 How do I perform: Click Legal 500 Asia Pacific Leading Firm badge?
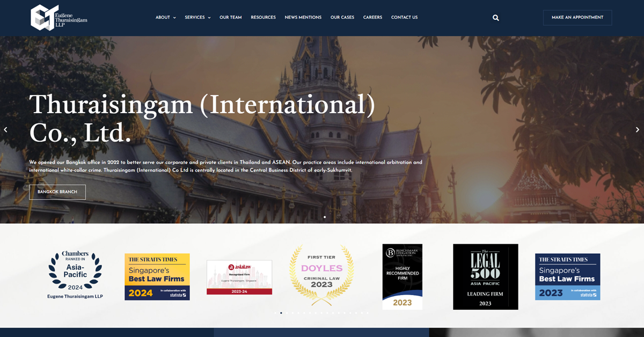tap(486, 277)
